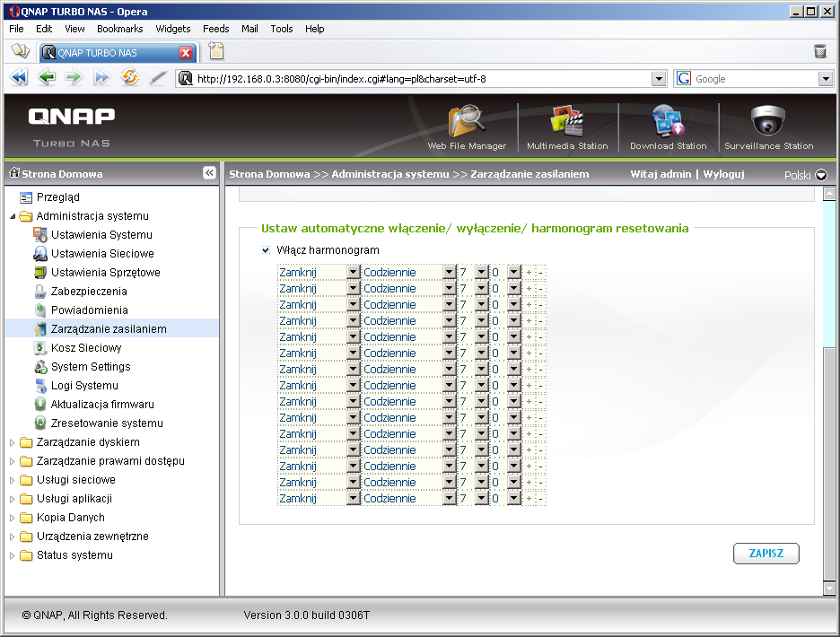Select Zarządzanie zasilaniem in sidebar
This screenshot has height=637, width=840.
(x=109, y=329)
